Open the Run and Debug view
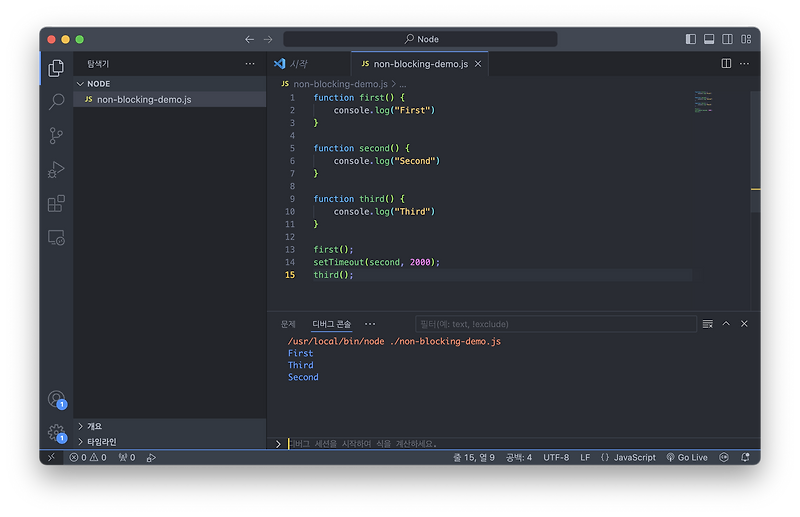This screenshot has height=517, width=800. [x=56, y=169]
